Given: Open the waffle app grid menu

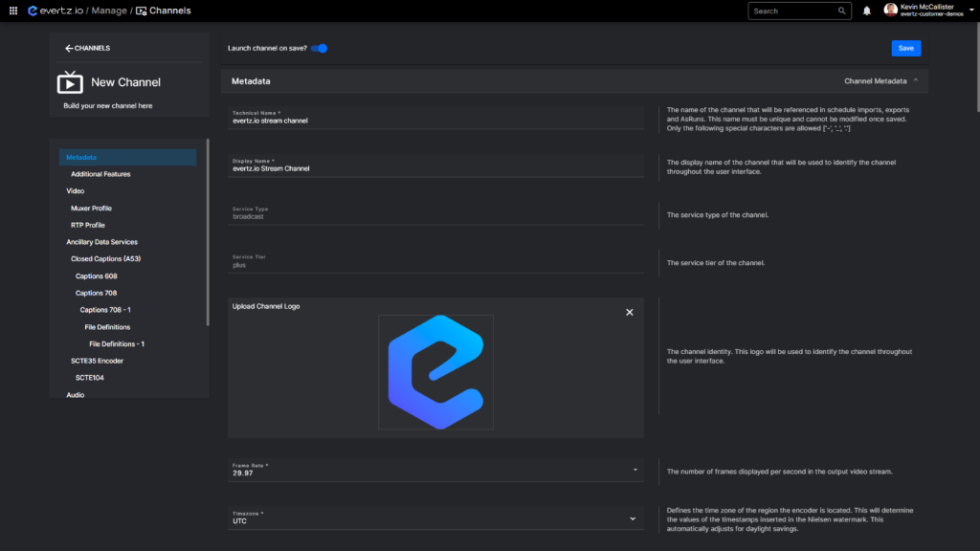Looking at the screenshot, I should coord(11,11).
